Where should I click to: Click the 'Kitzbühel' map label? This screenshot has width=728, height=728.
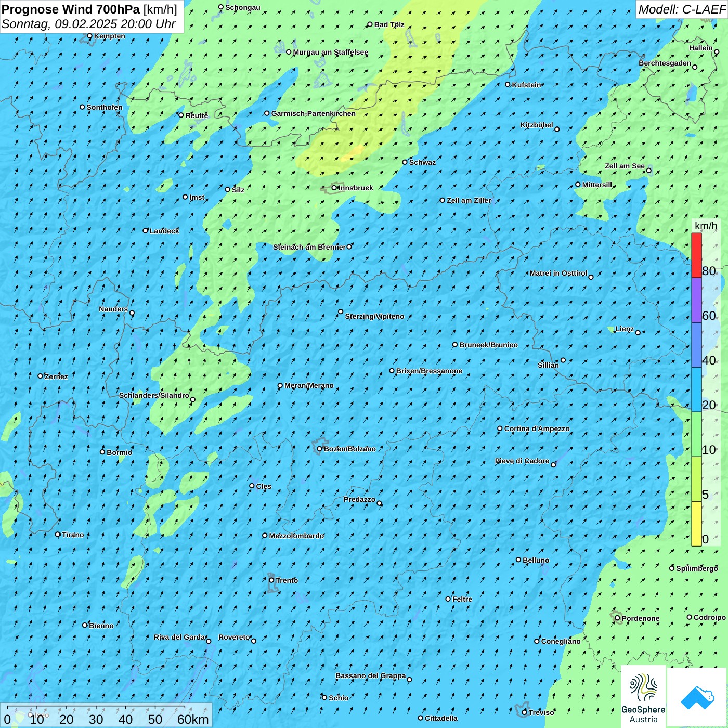point(537,125)
